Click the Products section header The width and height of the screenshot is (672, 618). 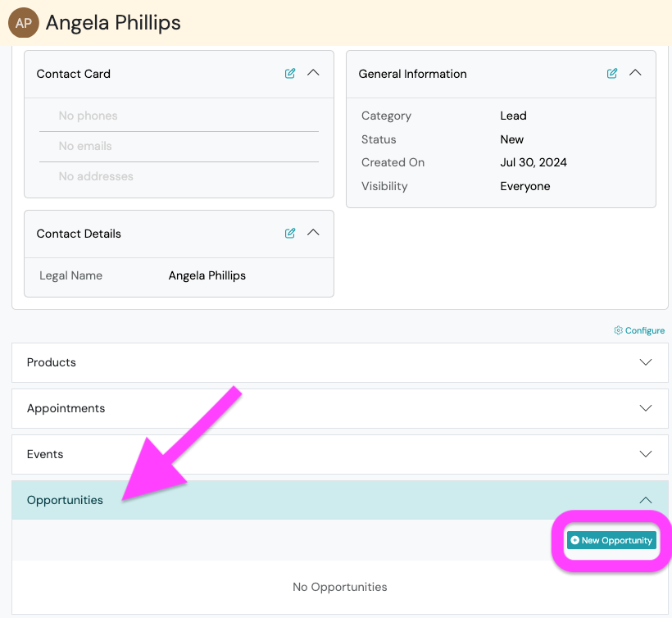coord(340,362)
